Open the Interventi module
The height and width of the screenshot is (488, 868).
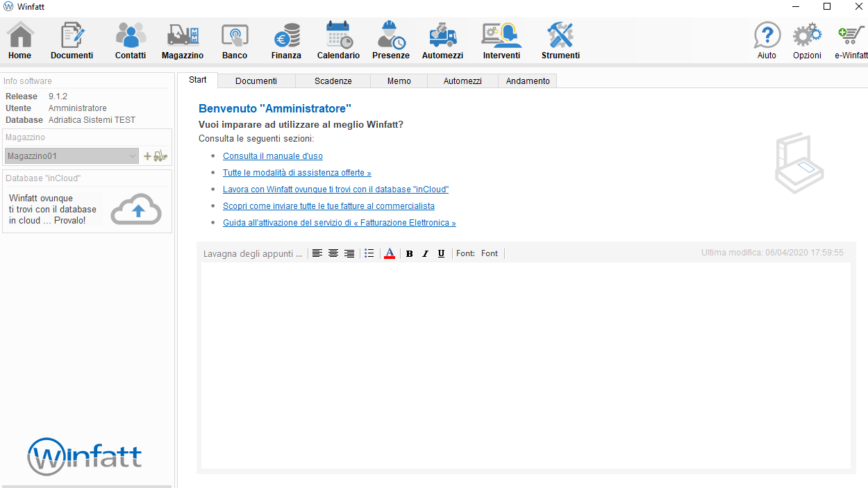pyautogui.click(x=501, y=40)
